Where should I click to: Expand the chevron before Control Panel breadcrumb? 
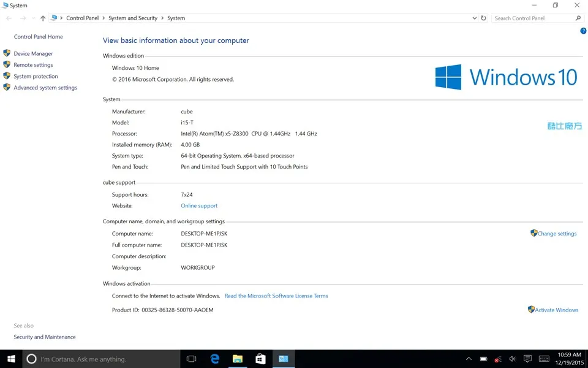[61, 18]
